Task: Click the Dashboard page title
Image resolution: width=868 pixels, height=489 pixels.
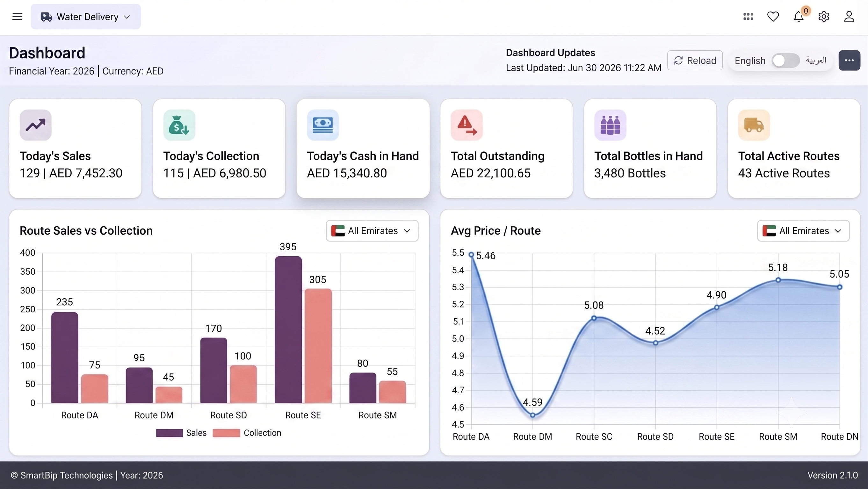Action: [47, 53]
